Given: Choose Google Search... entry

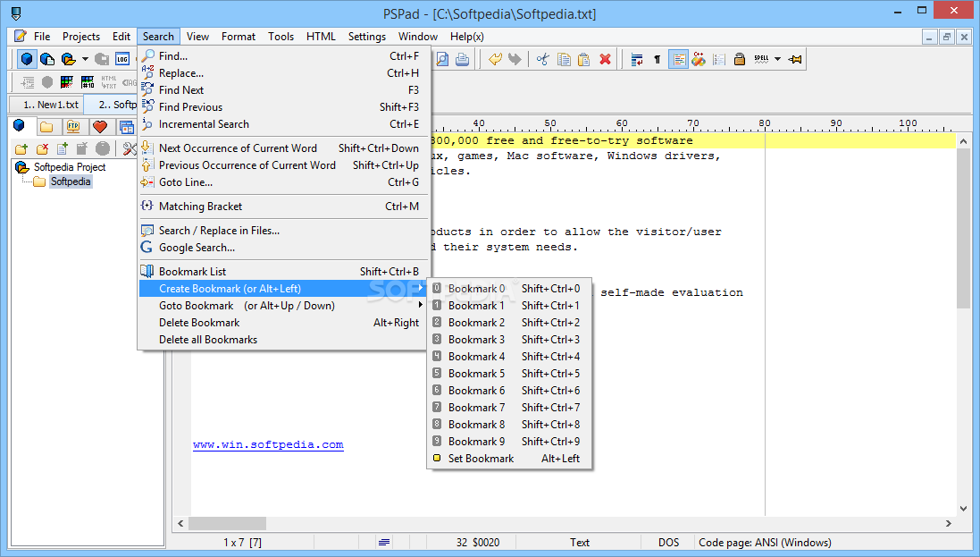Looking at the screenshot, I should point(282,247).
